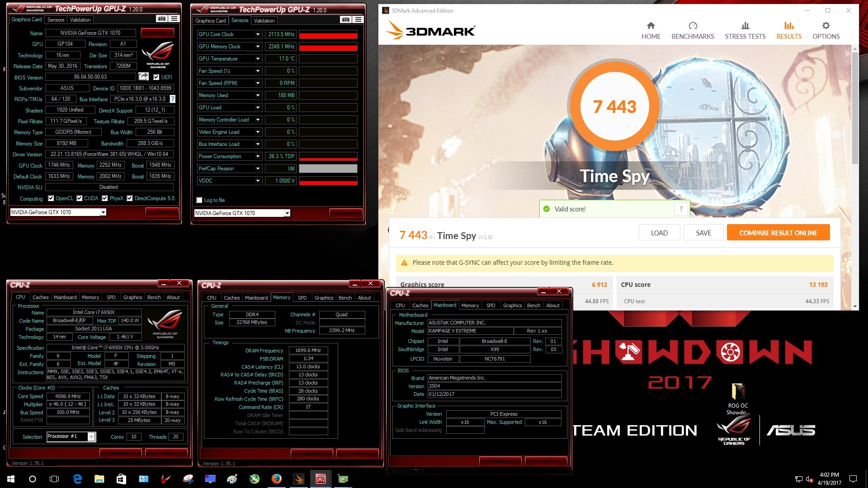Open the Processor #1 selection dropdown in CPU-Z
The width and height of the screenshot is (868, 488).
click(x=91, y=436)
